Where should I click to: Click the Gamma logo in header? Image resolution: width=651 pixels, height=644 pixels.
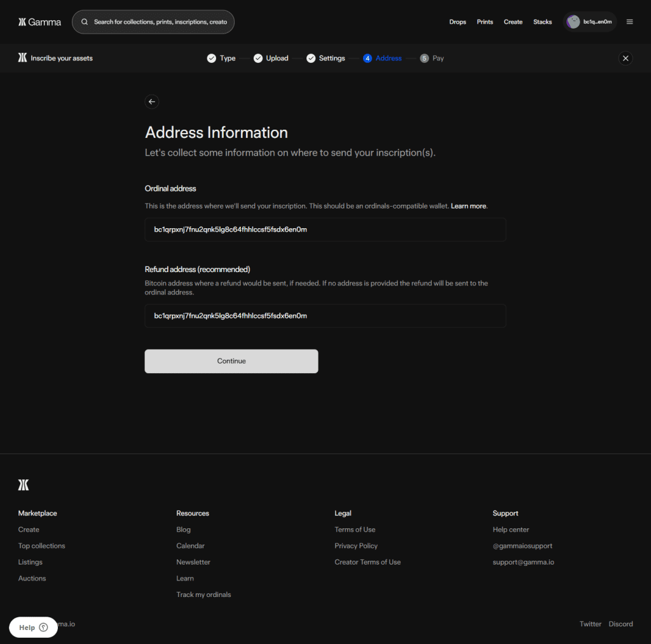click(x=39, y=22)
